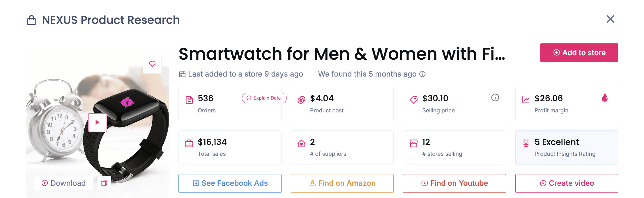
Task: Open See Facebook Ads
Action: click(x=230, y=183)
